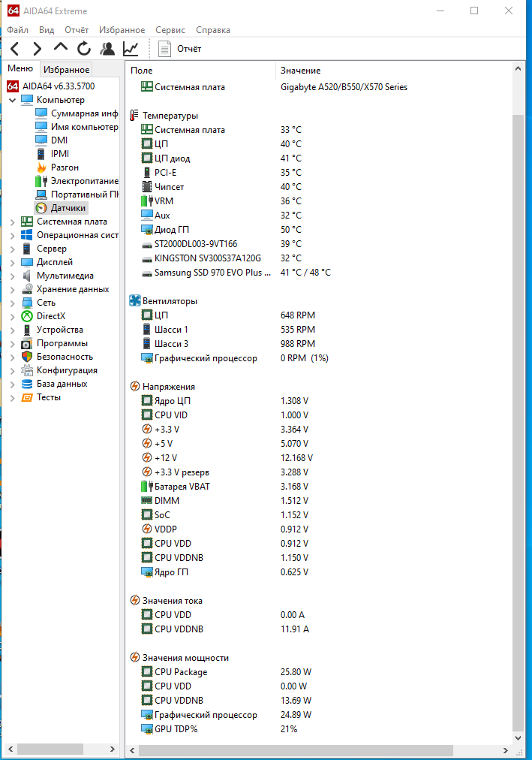Viewport: 532px width, 760px height.
Task: Click the IPMI server icon in tree
Action: (x=41, y=154)
